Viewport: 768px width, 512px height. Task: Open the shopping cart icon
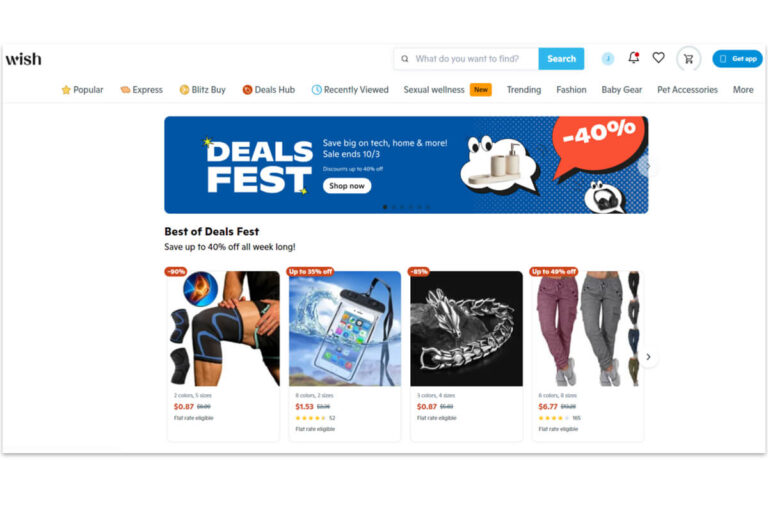pyautogui.click(x=688, y=59)
